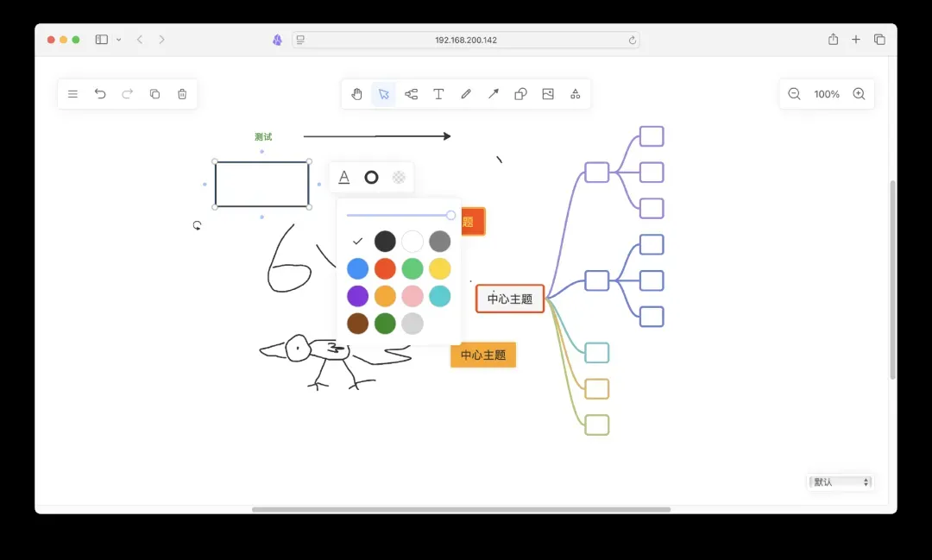
Task: Open the 默认 theme dropdown
Action: pos(841,482)
